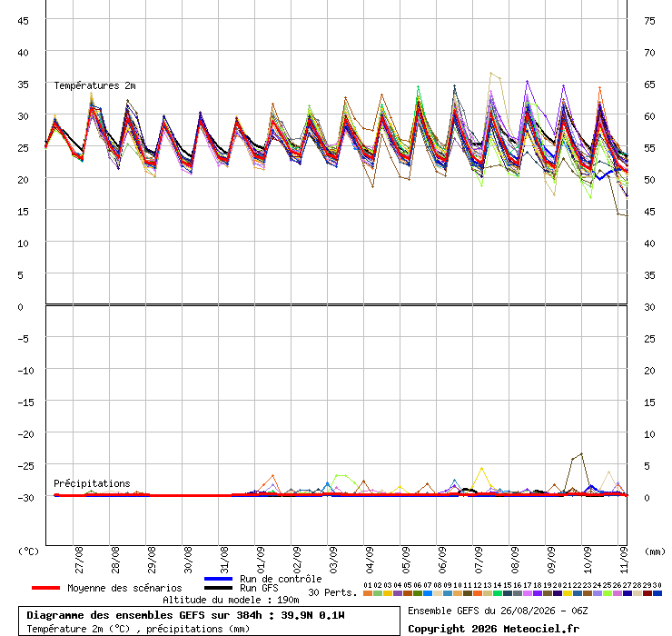Screen dimensions: 672x636
Task: Click the 31/08 date axis label
Action: (x=224, y=560)
